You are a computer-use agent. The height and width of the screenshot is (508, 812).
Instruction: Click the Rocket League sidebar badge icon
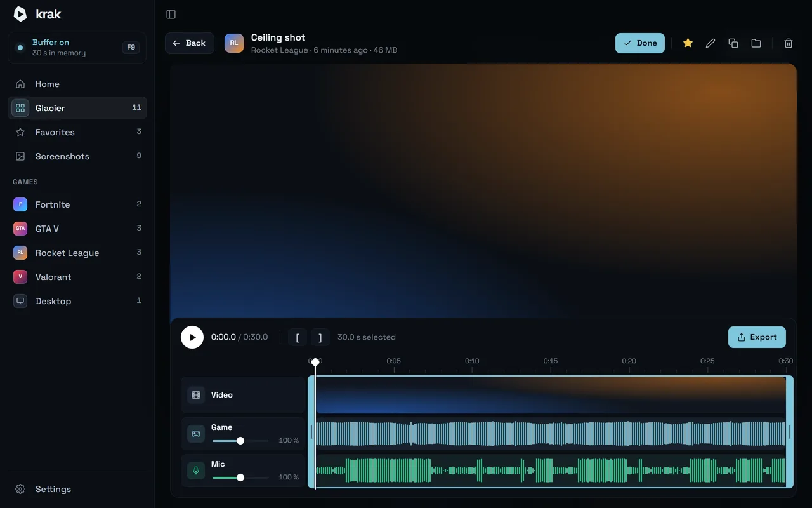point(20,253)
